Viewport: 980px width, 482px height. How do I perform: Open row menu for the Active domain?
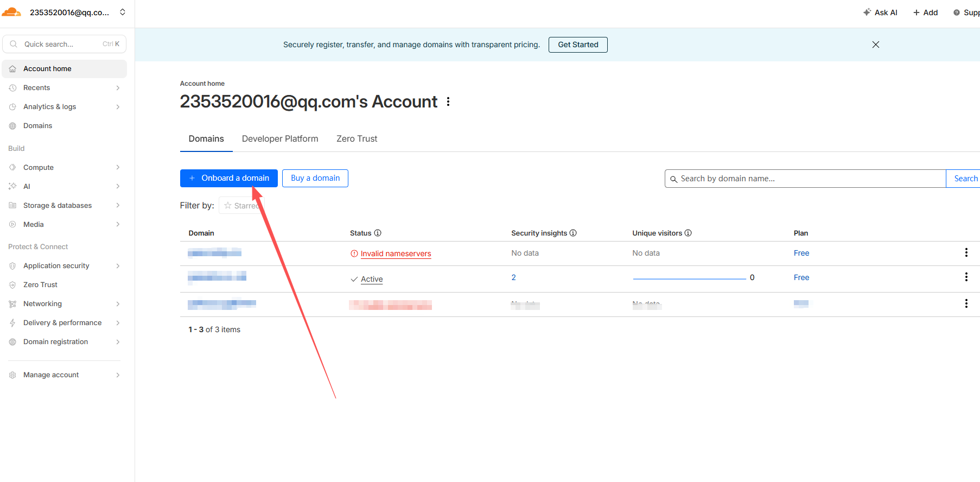coord(966,277)
